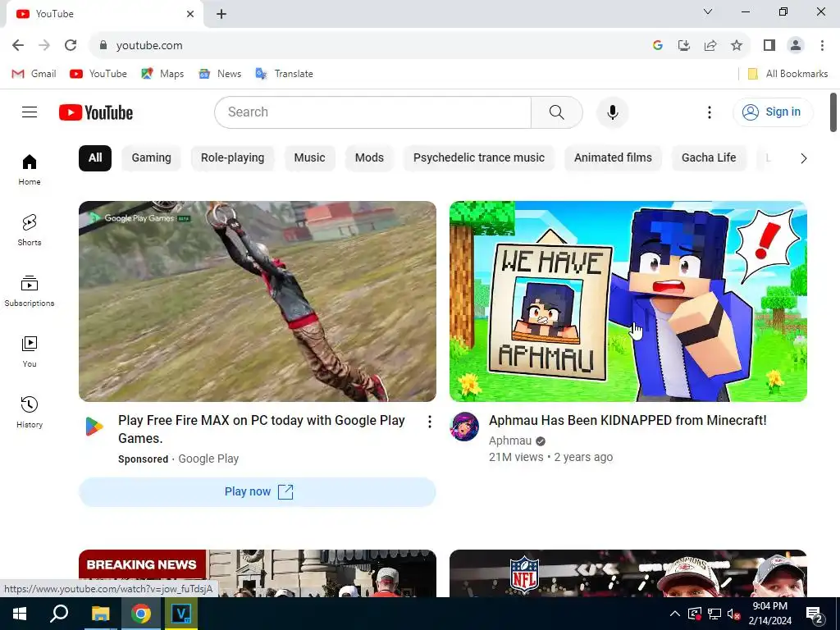
Task: Select the Mods filter chip
Action: tap(369, 158)
